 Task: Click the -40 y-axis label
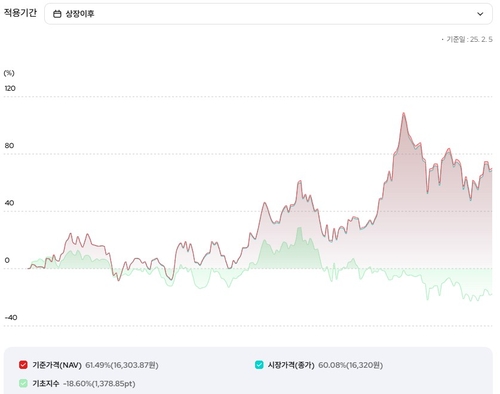[11, 318]
